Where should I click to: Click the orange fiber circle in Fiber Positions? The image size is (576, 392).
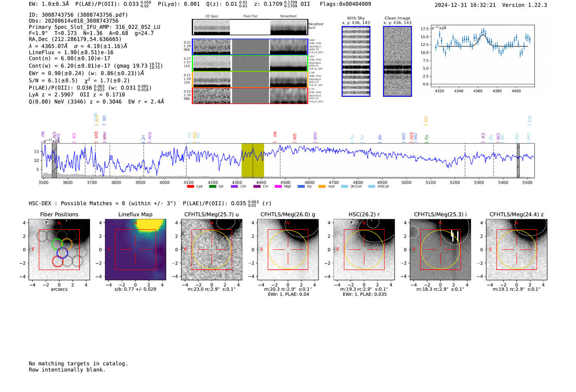[67, 244]
